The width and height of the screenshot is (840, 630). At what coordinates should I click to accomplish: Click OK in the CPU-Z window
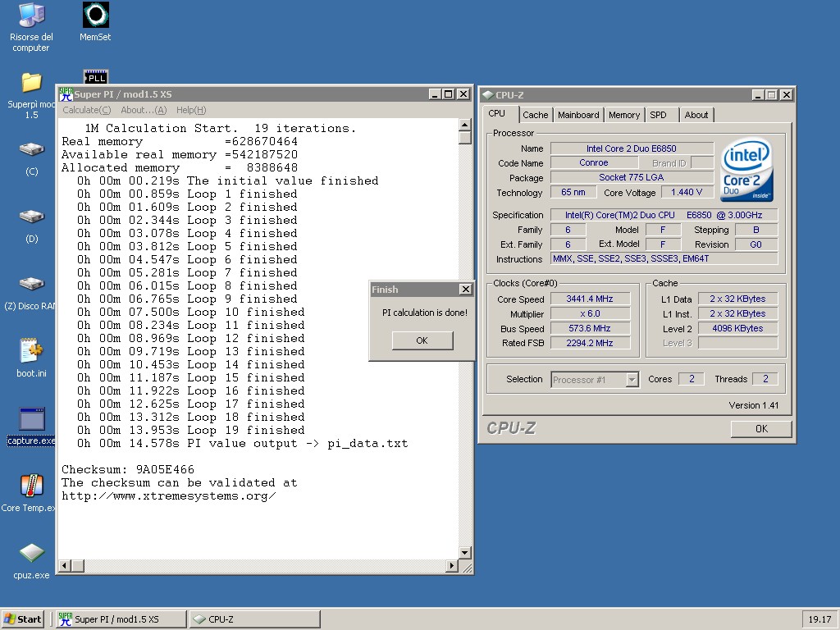coord(761,428)
